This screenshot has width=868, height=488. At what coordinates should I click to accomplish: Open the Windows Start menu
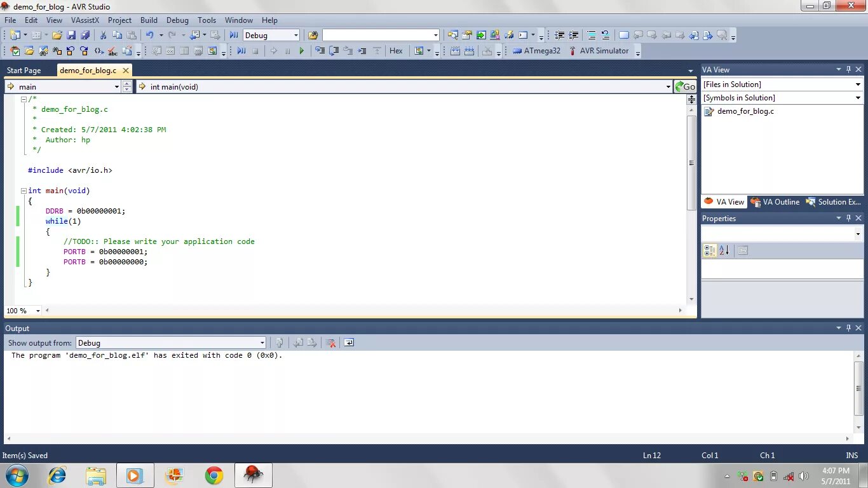[16, 475]
